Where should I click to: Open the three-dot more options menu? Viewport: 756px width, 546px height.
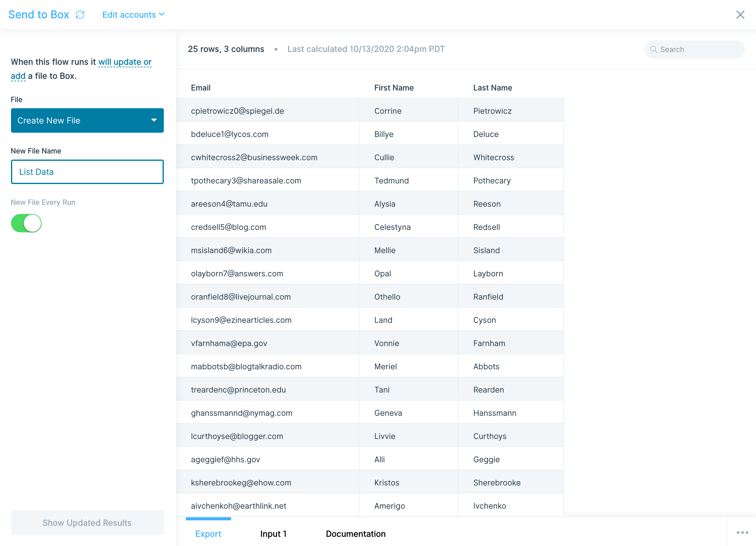click(x=742, y=532)
